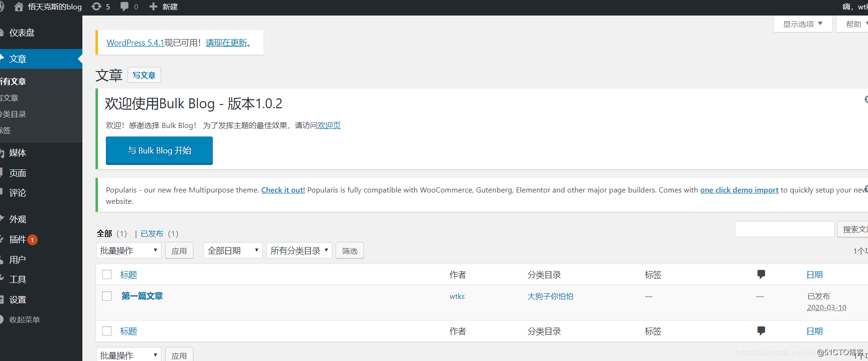Screen dimensions: 868x361
Task: Collapse the sidebar with 收起菜单
Action: (21, 320)
